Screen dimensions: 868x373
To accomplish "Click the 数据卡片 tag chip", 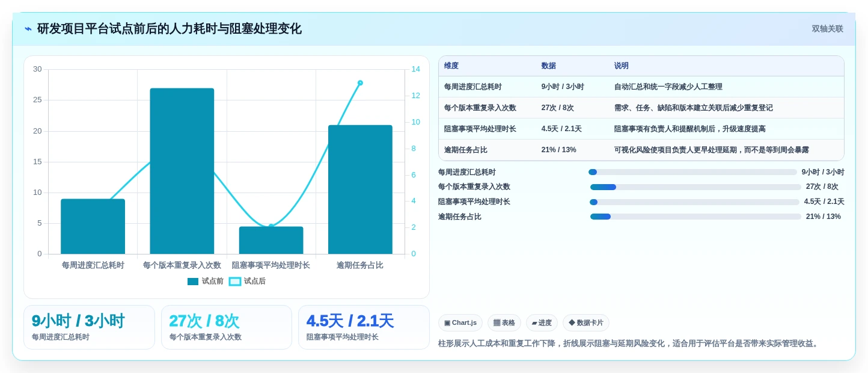I will pos(585,322).
